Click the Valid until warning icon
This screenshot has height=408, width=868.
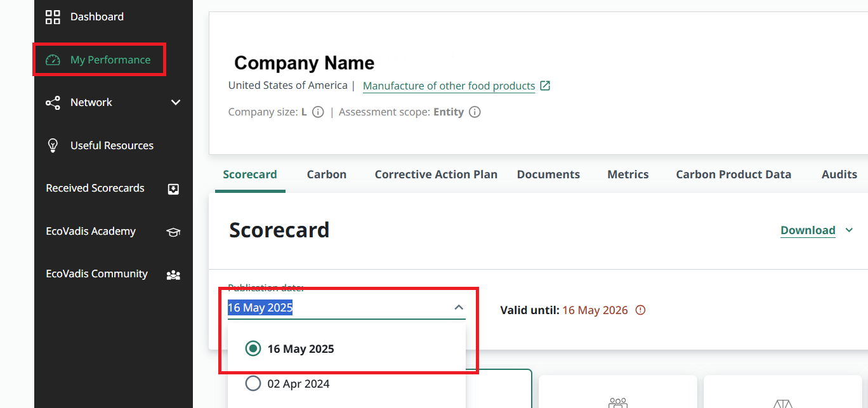pyautogui.click(x=640, y=310)
